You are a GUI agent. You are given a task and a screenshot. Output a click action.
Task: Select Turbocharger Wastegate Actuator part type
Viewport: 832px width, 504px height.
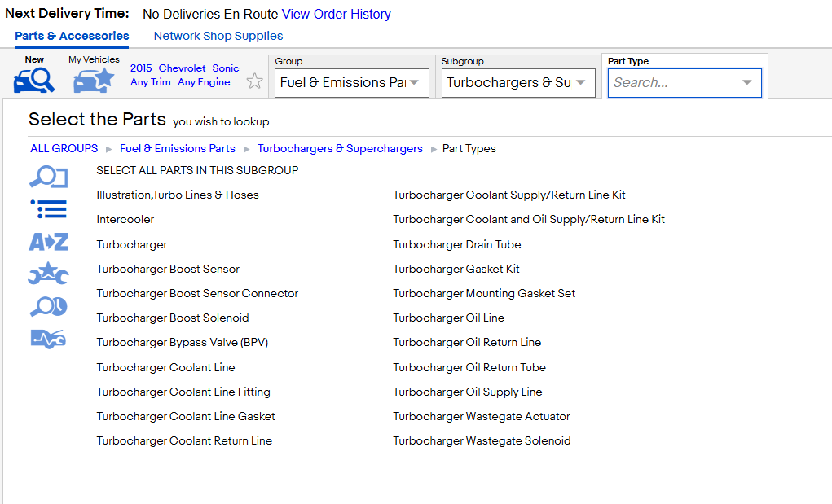tap(482, 417)
